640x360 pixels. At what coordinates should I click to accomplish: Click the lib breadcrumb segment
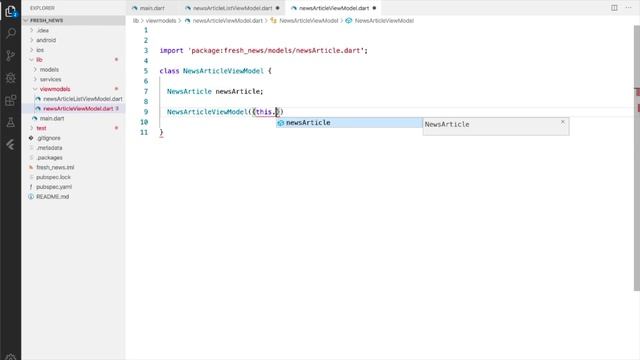136,20
